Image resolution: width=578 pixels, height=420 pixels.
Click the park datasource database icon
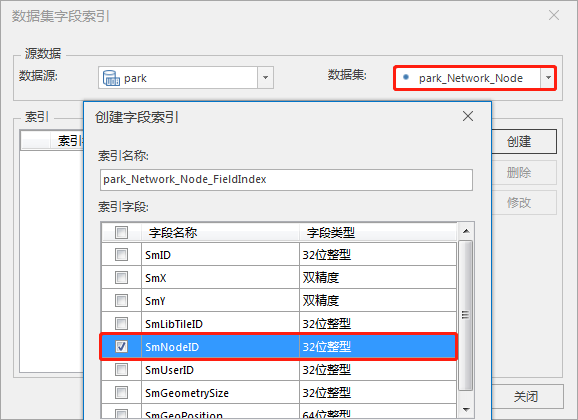tap(111, 78)
